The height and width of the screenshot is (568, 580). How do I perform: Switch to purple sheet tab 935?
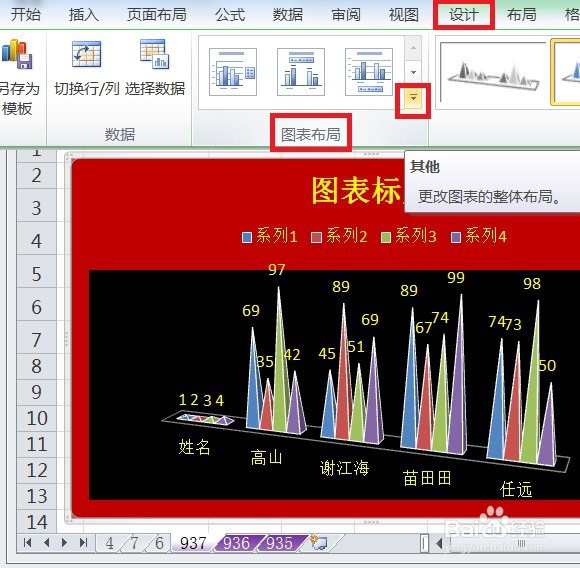click(x=280, y=543)
